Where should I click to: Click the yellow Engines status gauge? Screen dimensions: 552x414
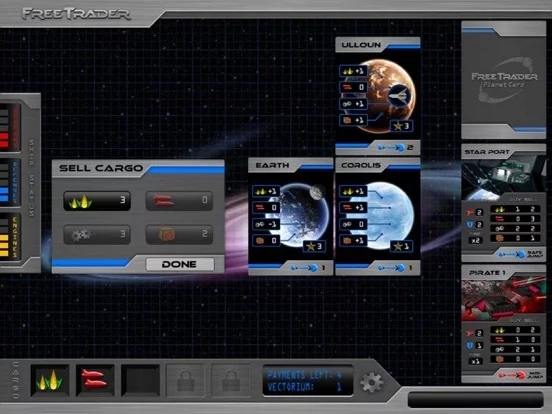[x=10, y=236]
